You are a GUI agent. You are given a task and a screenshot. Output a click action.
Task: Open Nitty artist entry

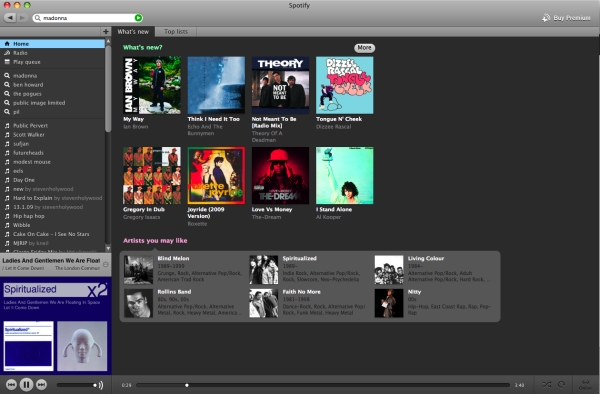(434, 303)
